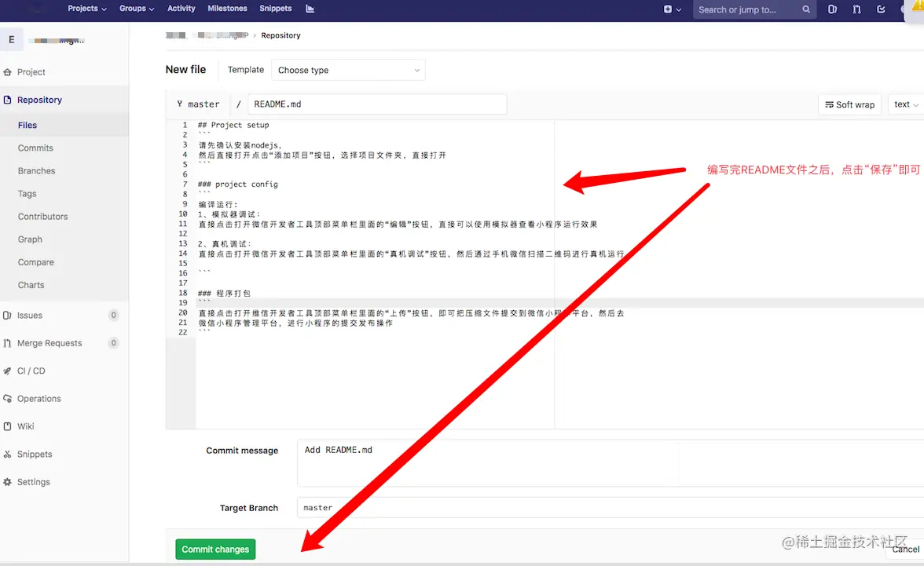Viewport: 924px width, 566px height.
Task: Toggle Soft wrap in the editor
Action: click(x=850, y=104)
